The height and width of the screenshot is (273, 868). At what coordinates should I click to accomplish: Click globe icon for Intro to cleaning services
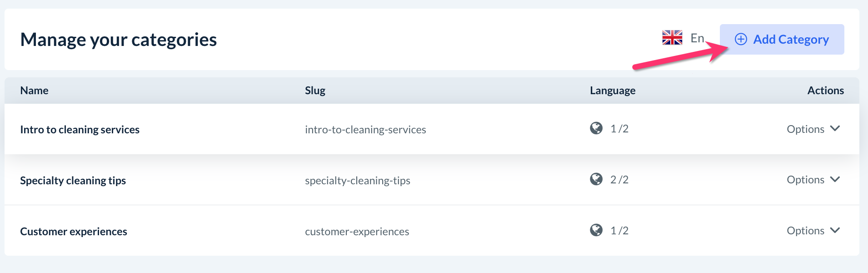596,129
